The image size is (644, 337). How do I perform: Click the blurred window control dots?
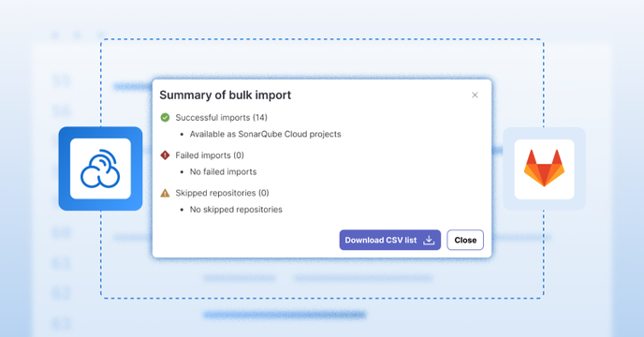click(77, 36)
